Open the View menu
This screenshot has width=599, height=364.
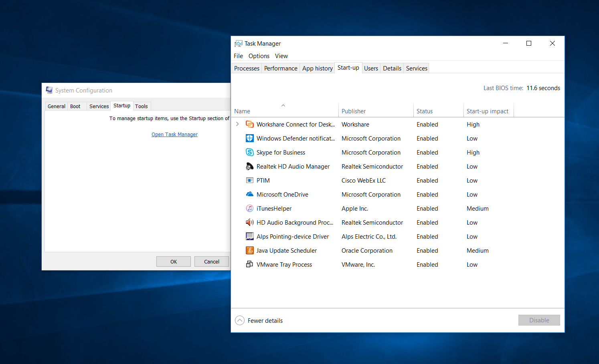pos(281,56)
